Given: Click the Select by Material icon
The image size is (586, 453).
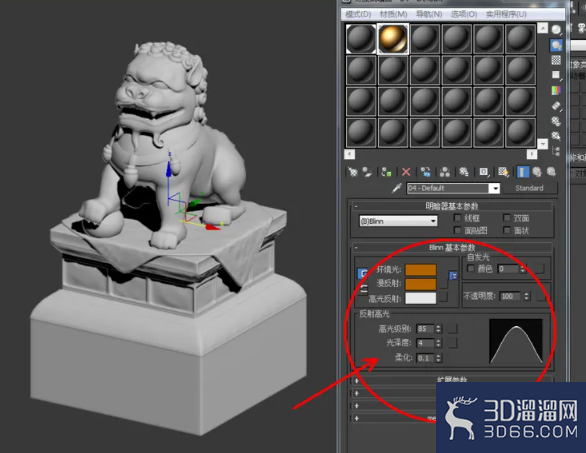Looking at the screenshot, I should point(556,136).
